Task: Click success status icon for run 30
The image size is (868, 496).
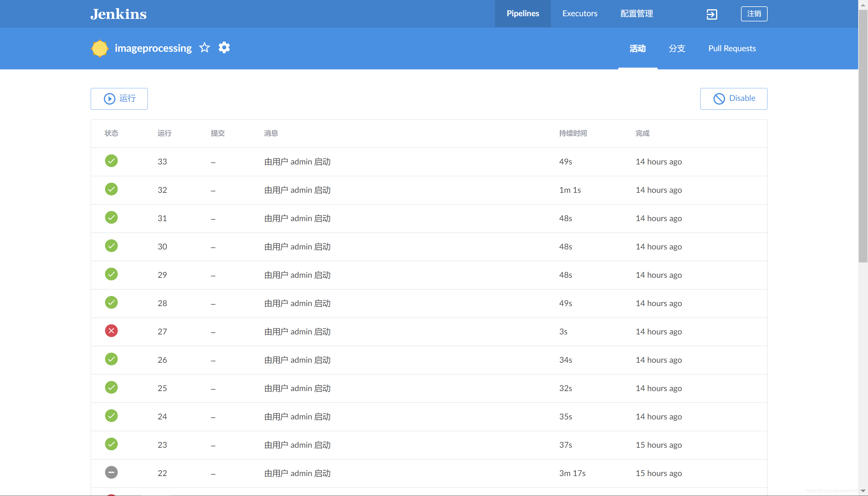Action: pos(111,246)
